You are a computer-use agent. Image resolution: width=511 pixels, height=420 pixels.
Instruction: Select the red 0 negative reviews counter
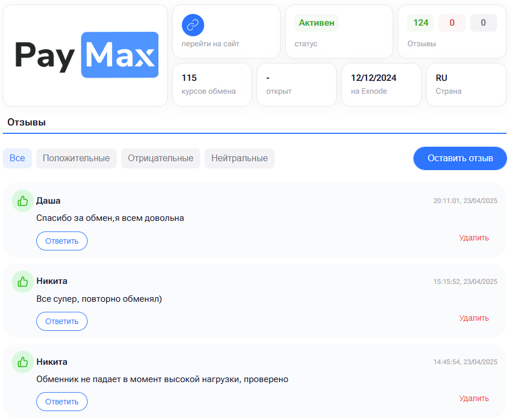(x=452, y=23)
